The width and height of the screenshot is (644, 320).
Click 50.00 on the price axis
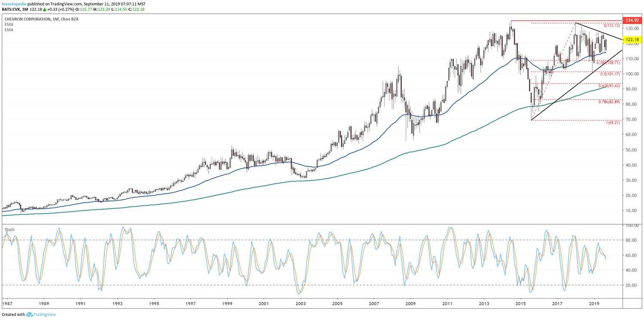(632, 150)
